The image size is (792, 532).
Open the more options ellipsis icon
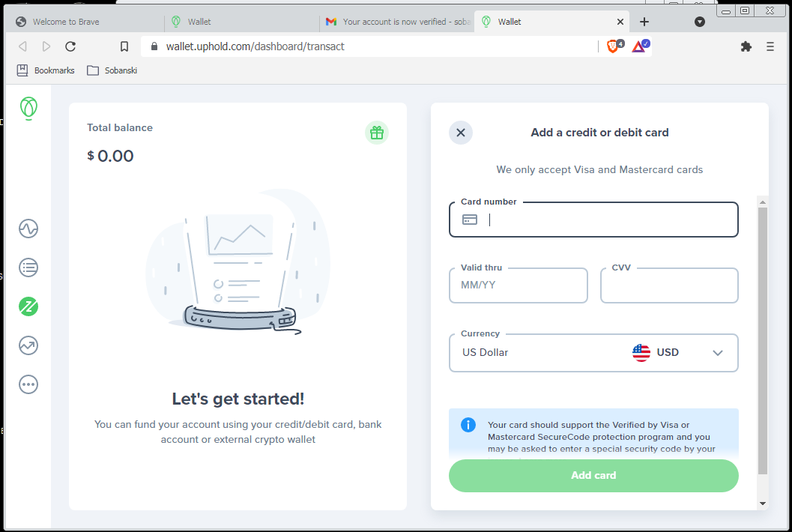point(28,384)
